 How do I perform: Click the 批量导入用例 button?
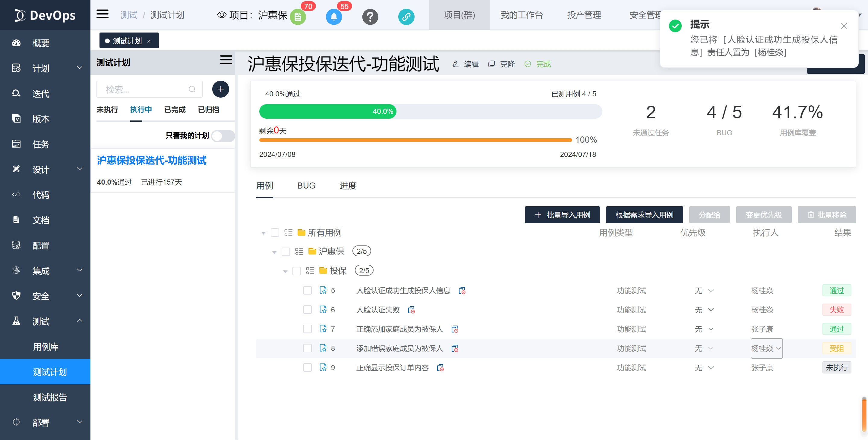tap(562, 215)
